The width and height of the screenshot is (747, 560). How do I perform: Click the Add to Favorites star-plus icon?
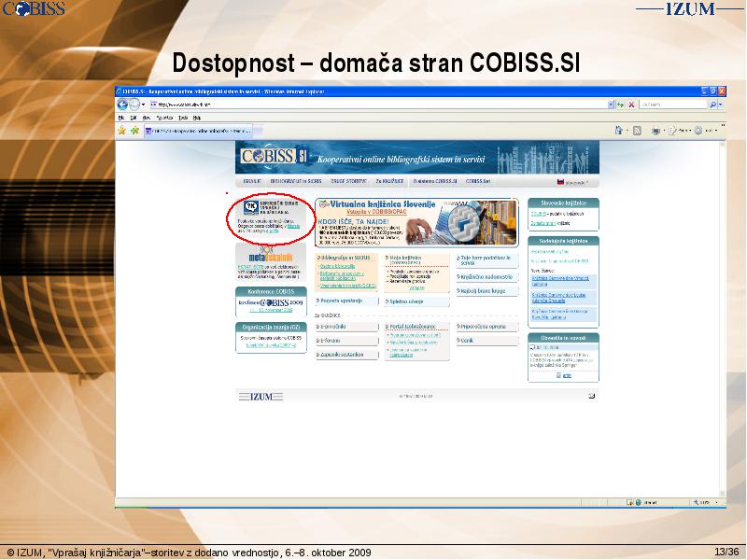134,130
